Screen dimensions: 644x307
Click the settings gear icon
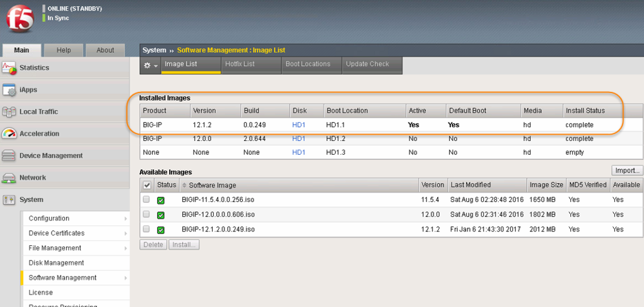147,66
